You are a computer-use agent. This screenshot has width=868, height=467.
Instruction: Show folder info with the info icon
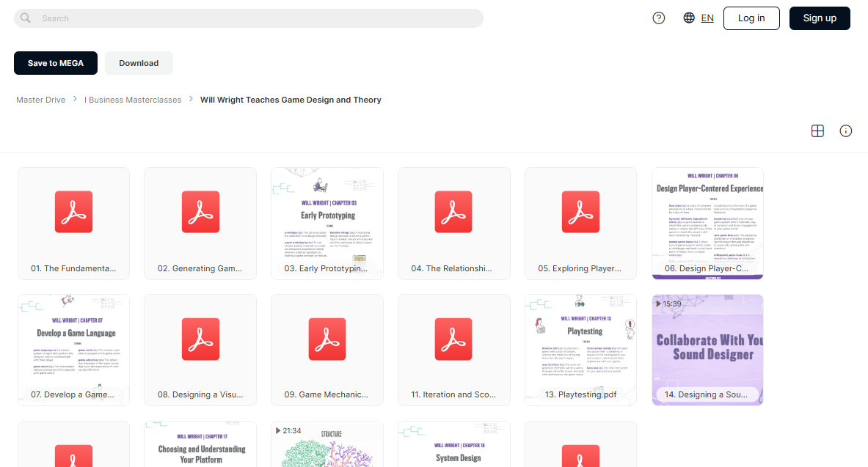(846, 131)
